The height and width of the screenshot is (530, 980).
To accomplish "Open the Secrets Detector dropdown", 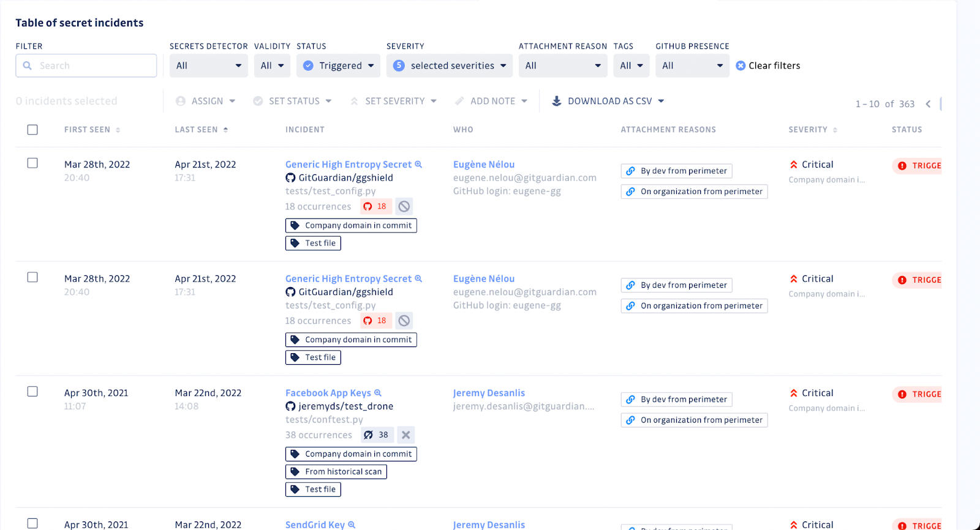I will point(209,65).
